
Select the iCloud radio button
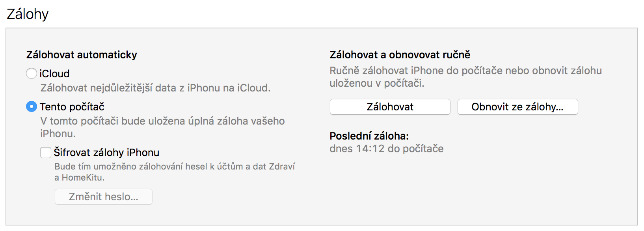32,73
